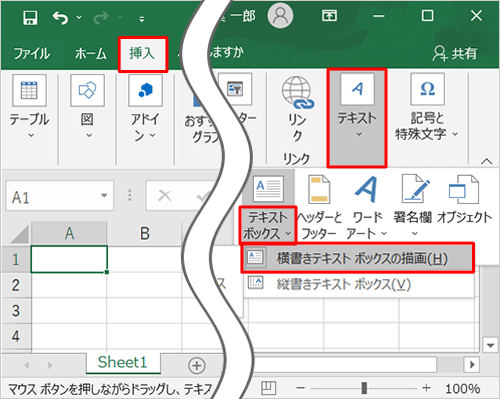500x399 pixels.
Task: Click the Save icon in the title bar
Action: [30, 18]
